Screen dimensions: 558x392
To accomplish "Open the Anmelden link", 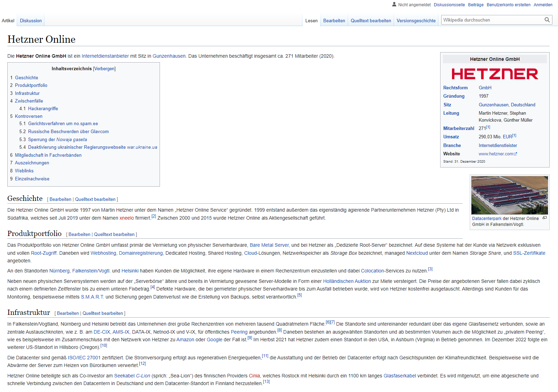I will [543, 5].
